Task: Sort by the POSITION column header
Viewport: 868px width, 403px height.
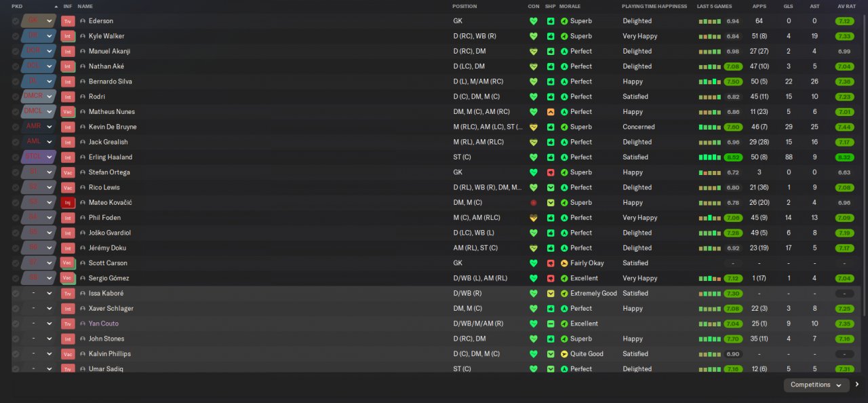Action: pos(465,6)
